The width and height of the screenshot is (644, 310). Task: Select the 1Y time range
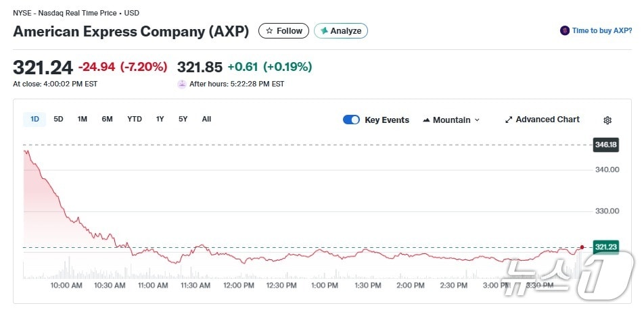[160, 119]
